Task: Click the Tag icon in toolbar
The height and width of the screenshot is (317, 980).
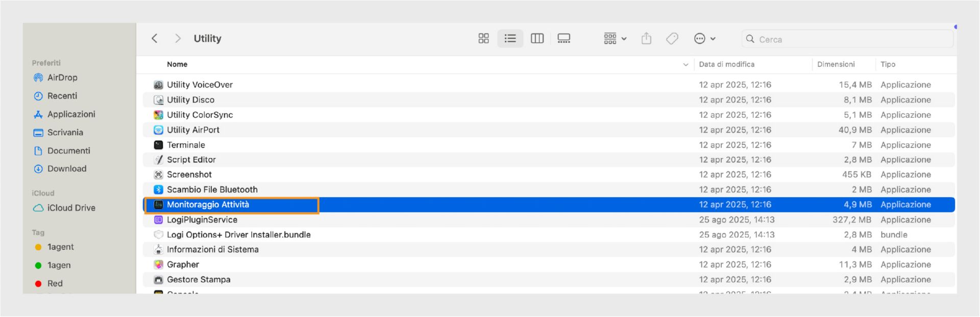Action: coord(672,39)
